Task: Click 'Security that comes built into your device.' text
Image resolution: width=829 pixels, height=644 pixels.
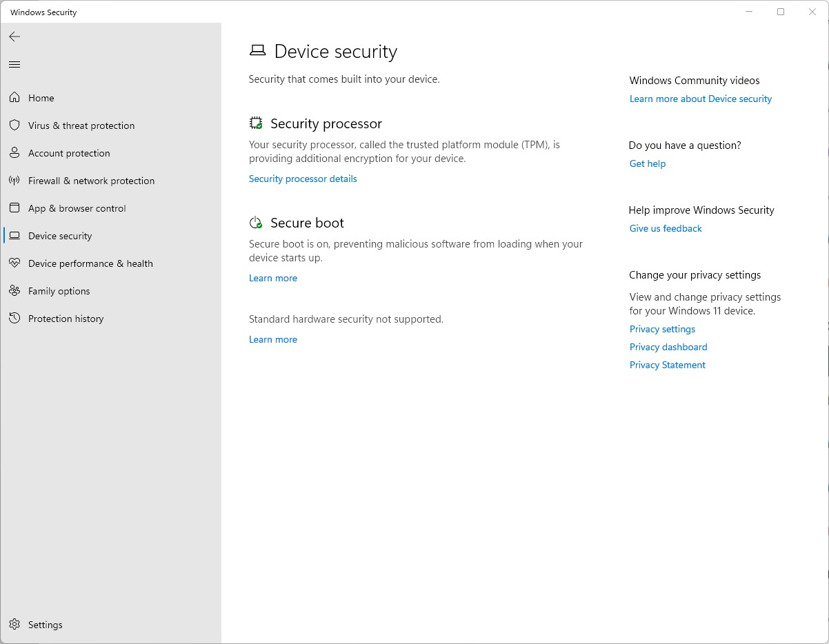Action: pyautogui.click(x=344, y=79)
